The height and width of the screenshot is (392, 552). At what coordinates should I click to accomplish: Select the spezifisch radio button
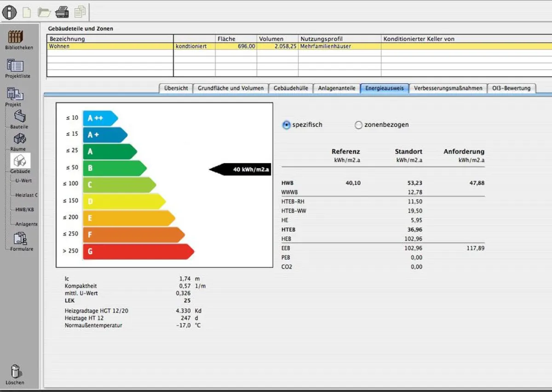point(286,125)
